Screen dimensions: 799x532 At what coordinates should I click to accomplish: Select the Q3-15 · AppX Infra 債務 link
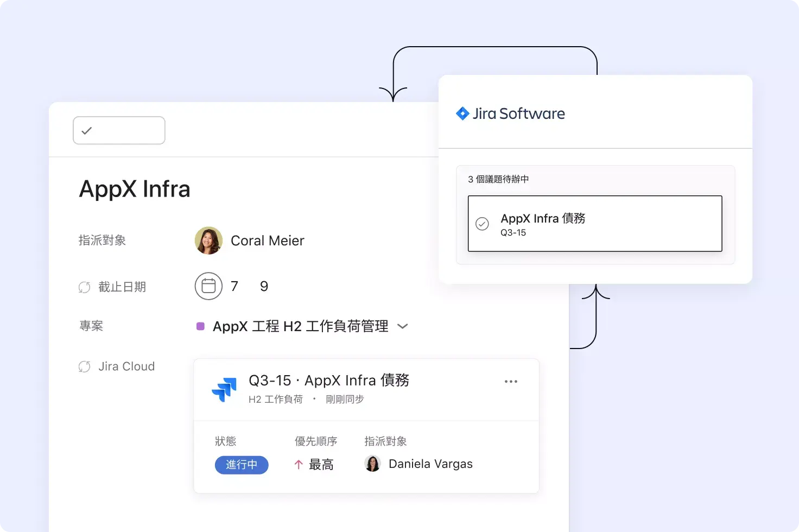pyautogui.click(x=328, y=381)
